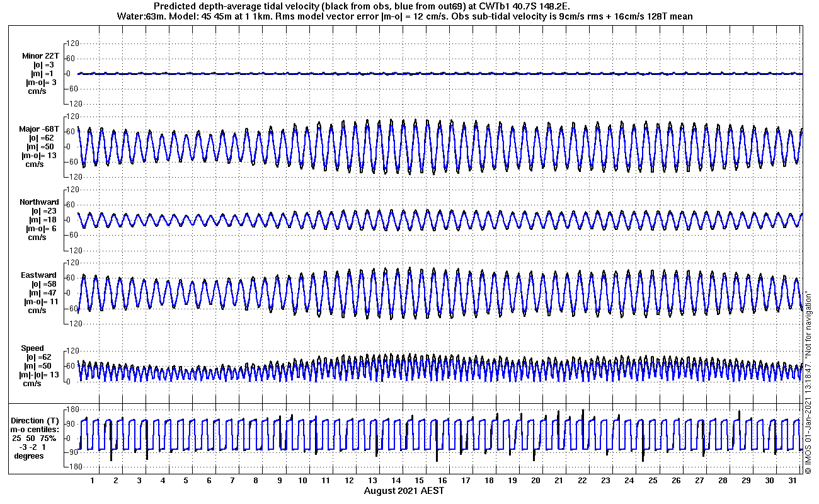This screenshot has width=819, height=504.
Task: Click day tick label '5' on x-axis
Action: click(186, 480)
